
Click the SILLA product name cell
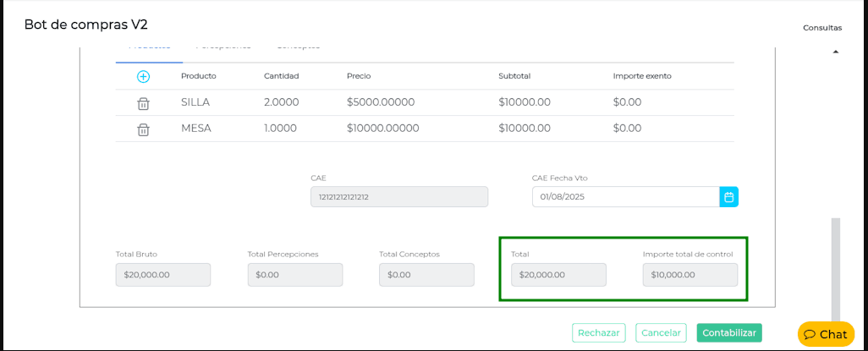(x=195, y=102)
